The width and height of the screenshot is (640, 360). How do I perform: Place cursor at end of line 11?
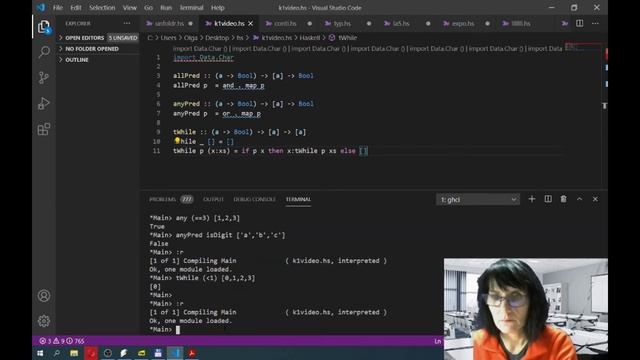(x=369, y=151)
